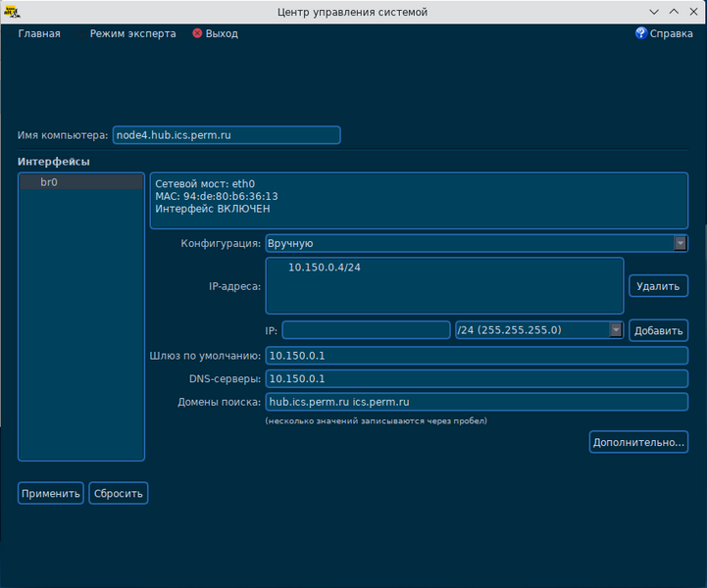This screenshot has width=707, height=588.
Task: Switch to Режим эксперта
Action: 132,33
